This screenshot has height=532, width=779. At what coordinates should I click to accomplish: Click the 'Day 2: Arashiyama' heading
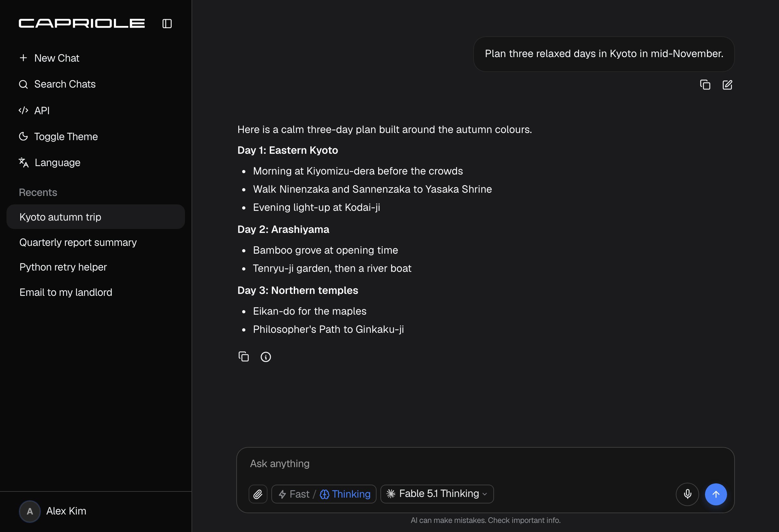pos(283,229)
